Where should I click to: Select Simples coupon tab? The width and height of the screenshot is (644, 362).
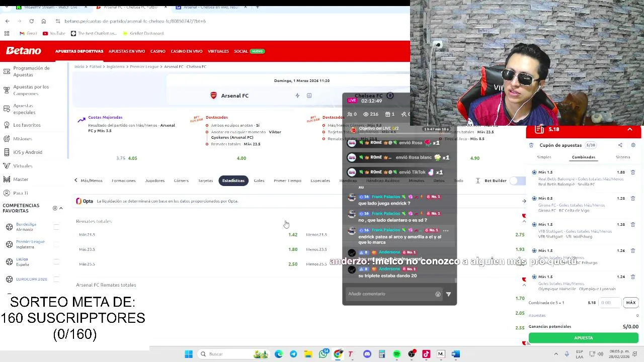[x=544, y=157]
